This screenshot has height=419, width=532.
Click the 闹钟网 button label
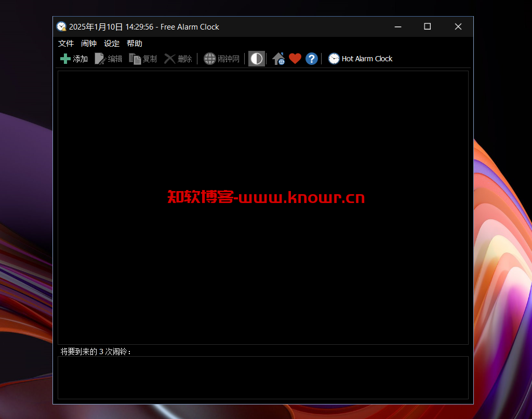click(229, 59)
